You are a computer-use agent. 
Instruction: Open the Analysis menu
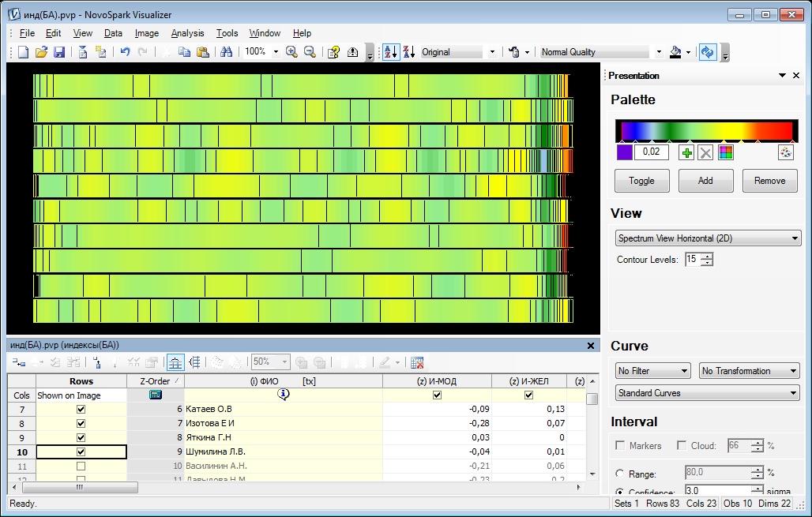187,33
